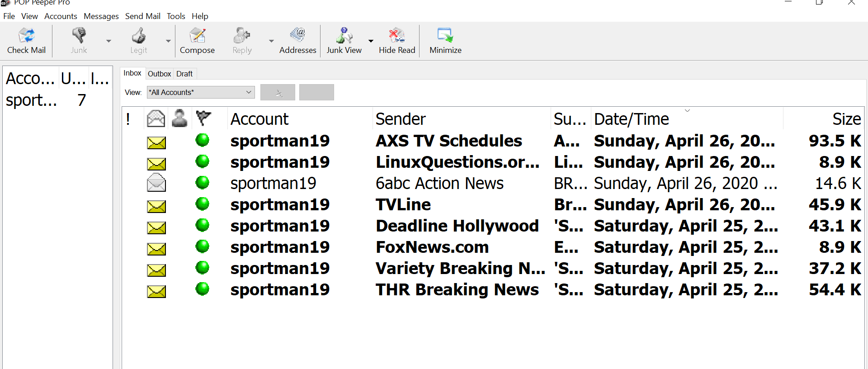Sort messages by Subject column
The image size is (868, 369).
click(x=571, y=119)
